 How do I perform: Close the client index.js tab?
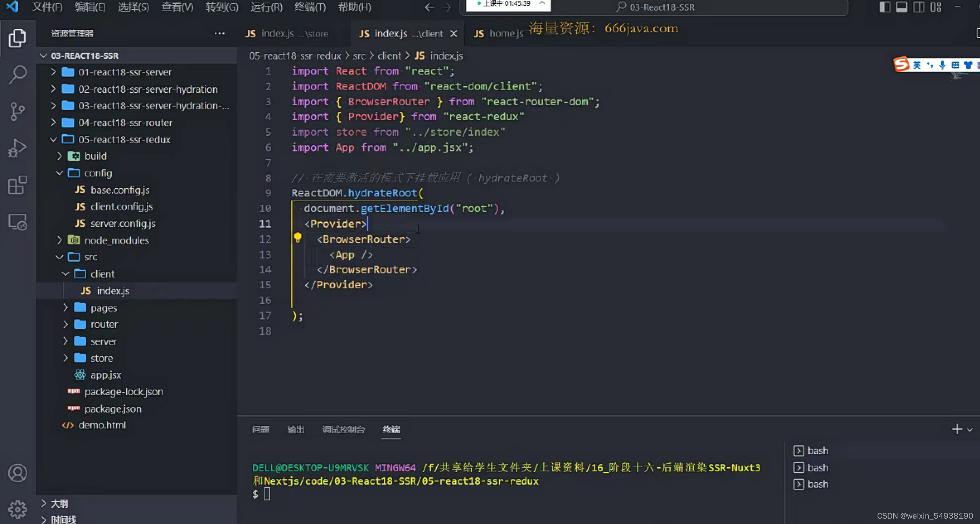[x=454, y=34]
